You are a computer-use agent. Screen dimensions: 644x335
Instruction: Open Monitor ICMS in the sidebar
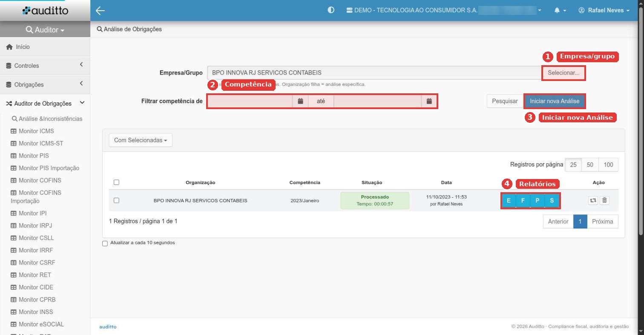click(x=36, y=131)
